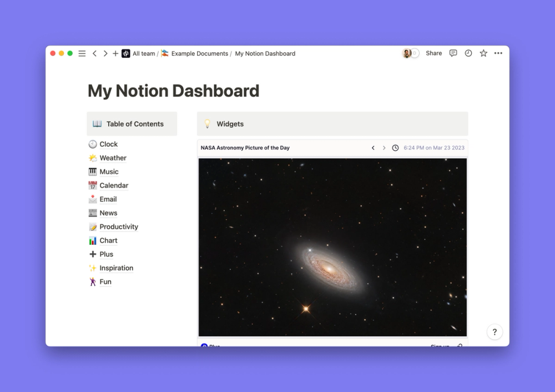Click the Table of Contents callout text

(135, 124)
